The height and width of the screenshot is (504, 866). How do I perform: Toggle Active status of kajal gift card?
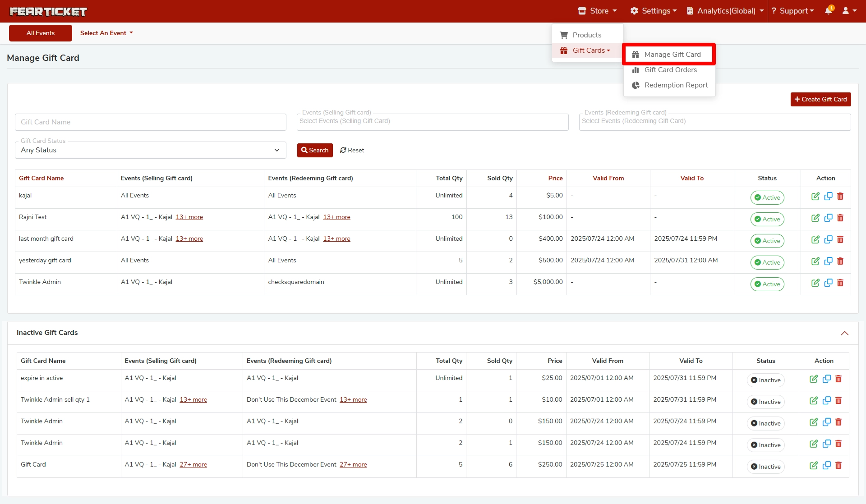point(767,197)
